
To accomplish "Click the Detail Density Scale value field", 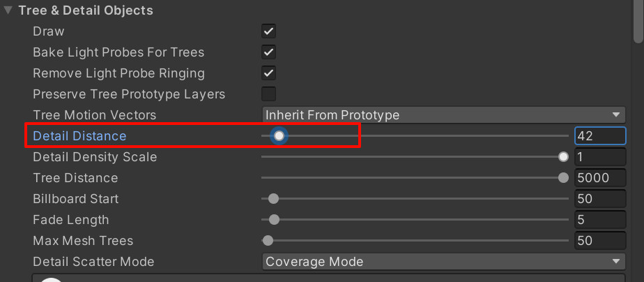I will click(x=600, y=156).
